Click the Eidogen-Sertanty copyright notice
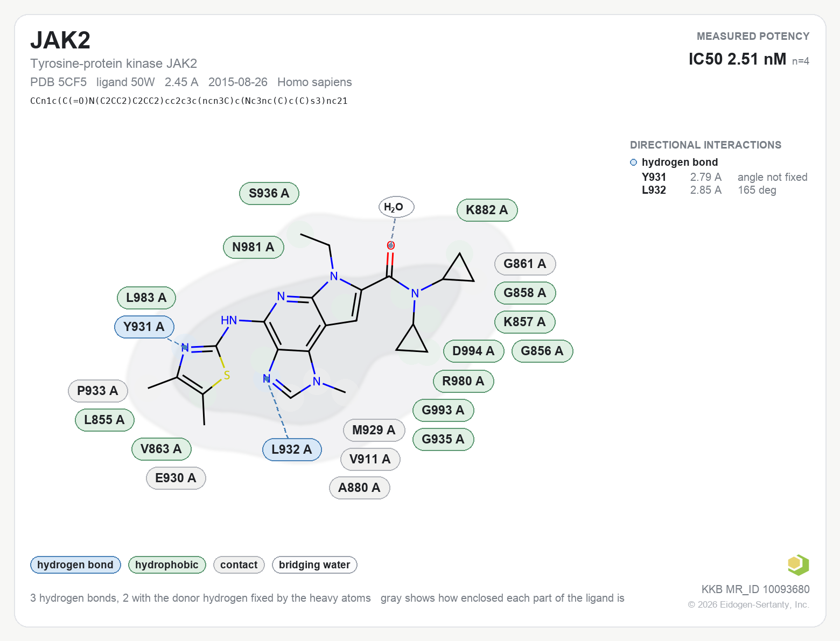This screenshot has height=641, width=840. (748, 604)
